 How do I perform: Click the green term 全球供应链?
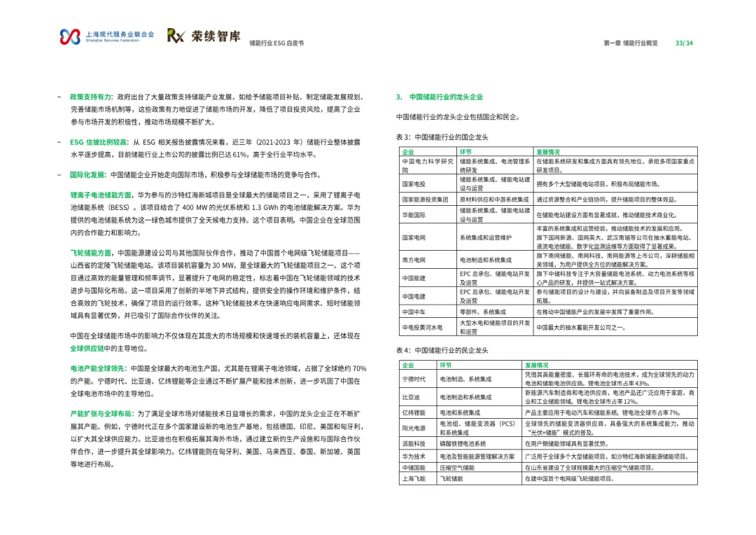pyautogui.click(x=87, y=348)
